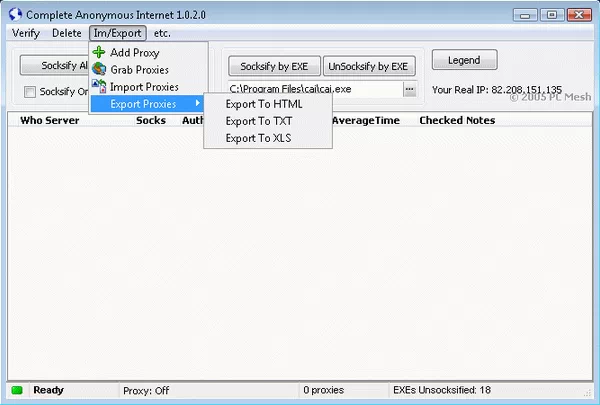Minimize the Complete Anonymous Internet window
Screen dimensions: 600x405
(x=525, y=15)
